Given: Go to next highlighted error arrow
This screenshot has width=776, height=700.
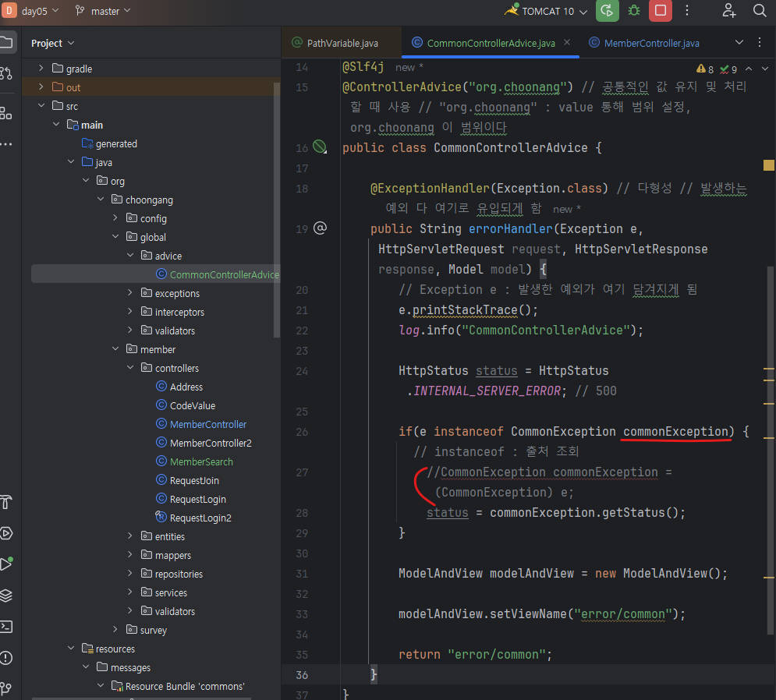Looking at the screenshot, I should coord(765,69).
